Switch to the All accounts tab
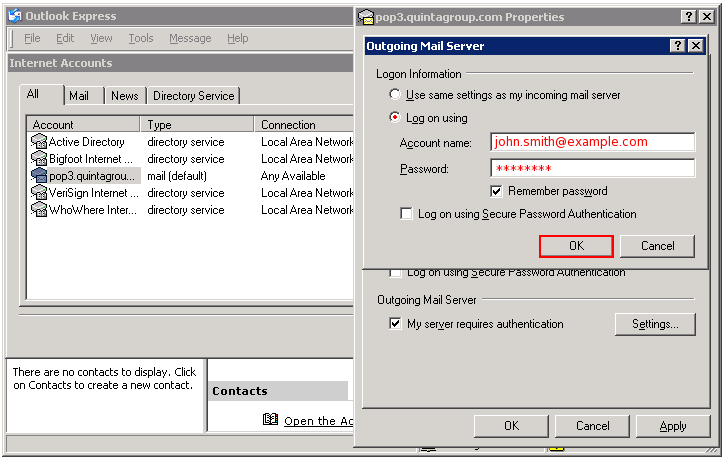The height and width of the screenshot is (459, 724). [x=41, y=95]
